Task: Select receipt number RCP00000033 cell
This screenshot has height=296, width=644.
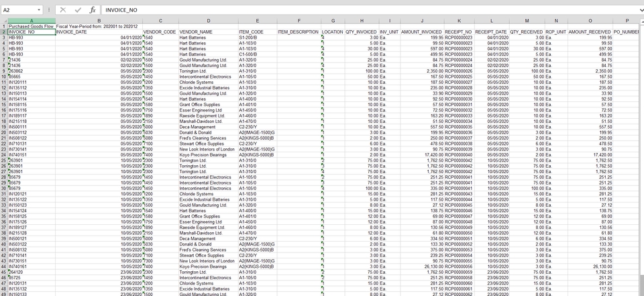Action: point(459,115)
